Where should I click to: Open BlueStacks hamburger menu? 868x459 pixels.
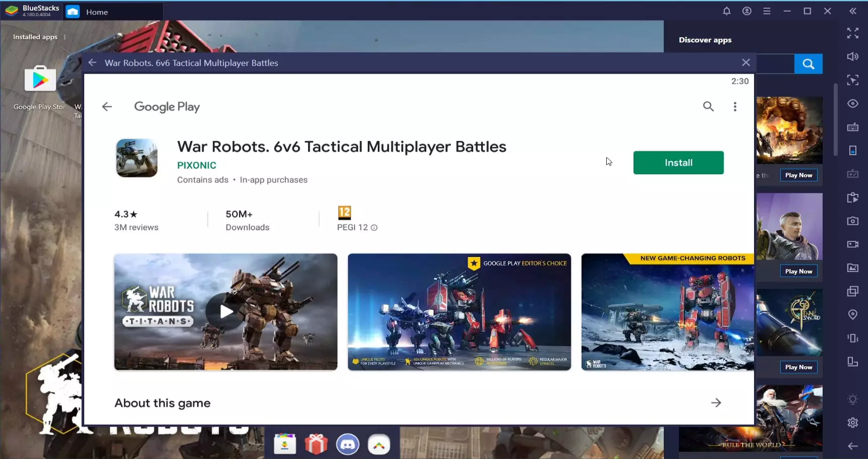[767, 11]
